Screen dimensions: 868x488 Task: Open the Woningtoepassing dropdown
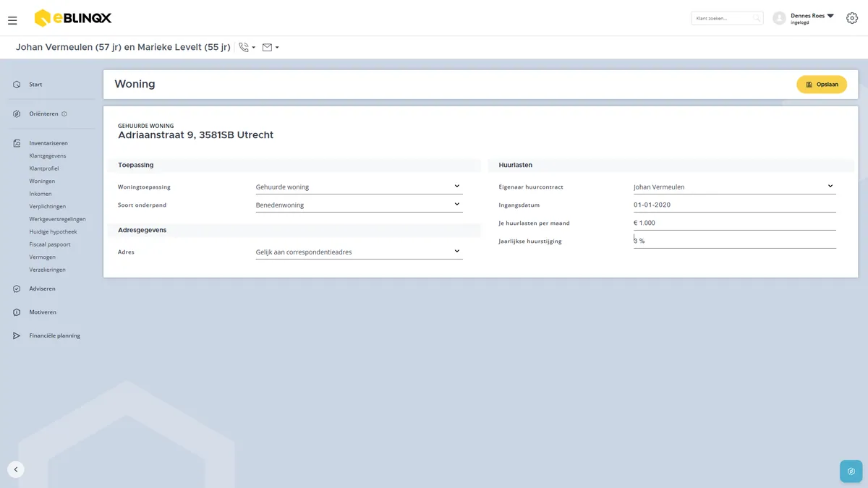coord(359,187)
